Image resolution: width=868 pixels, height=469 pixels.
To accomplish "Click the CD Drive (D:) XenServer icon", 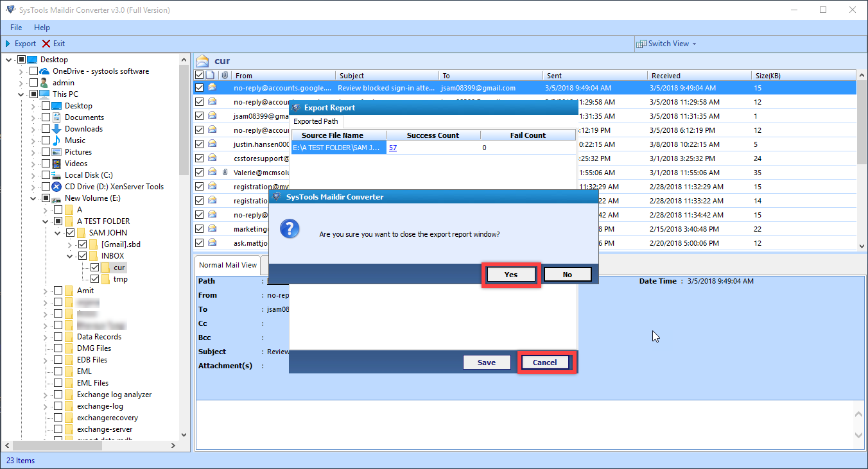I will coord(56,187).
